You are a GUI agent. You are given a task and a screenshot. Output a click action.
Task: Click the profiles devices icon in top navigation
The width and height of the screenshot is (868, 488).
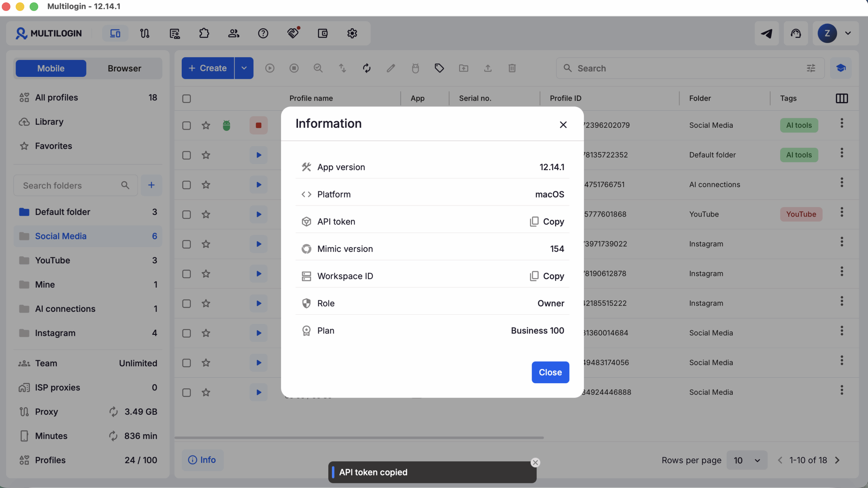tap(115, 33)
